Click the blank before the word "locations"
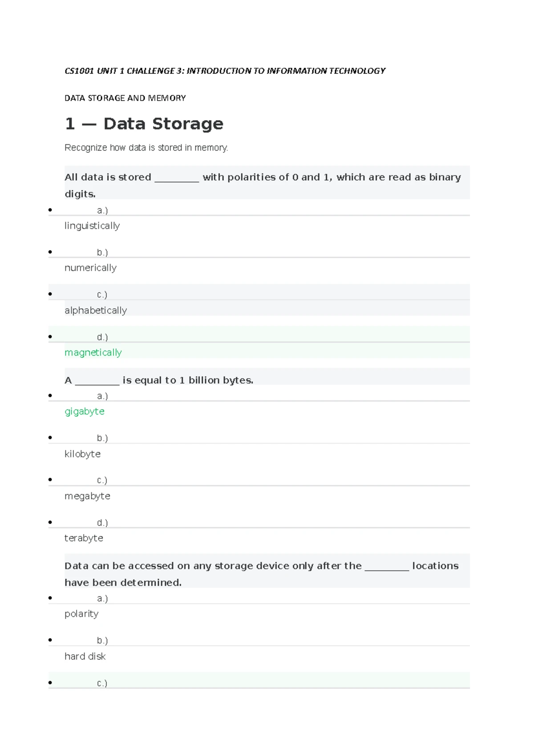Screen dimensions: 534x756 (387, 567)
